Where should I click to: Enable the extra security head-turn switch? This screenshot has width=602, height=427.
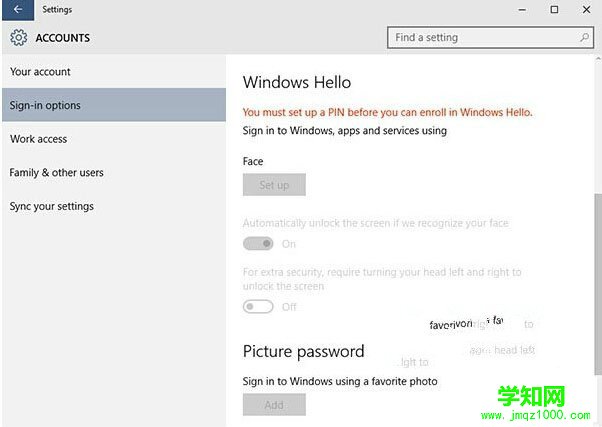(258, 307)
